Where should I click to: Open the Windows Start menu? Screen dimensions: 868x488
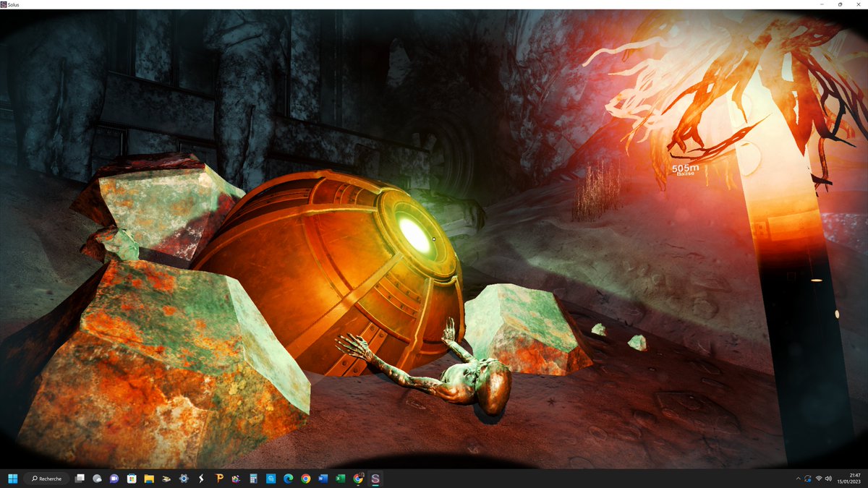pyautogui.click(x=12, y=479)
